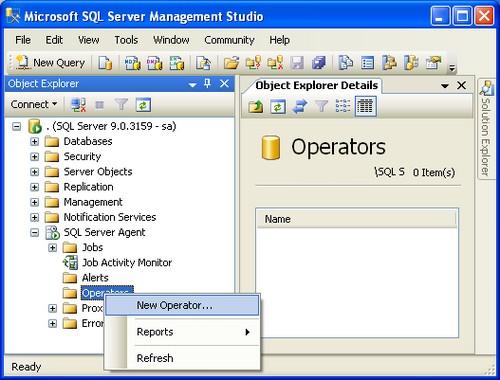Expand the Replication folder
The image size is (500, 380).
tap(34, 187)
